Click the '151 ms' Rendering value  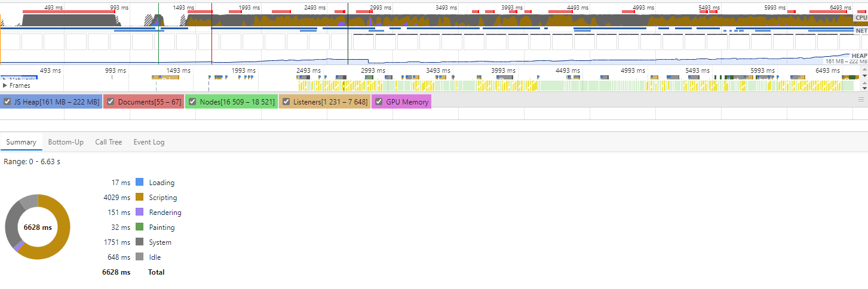pos(118,212)
